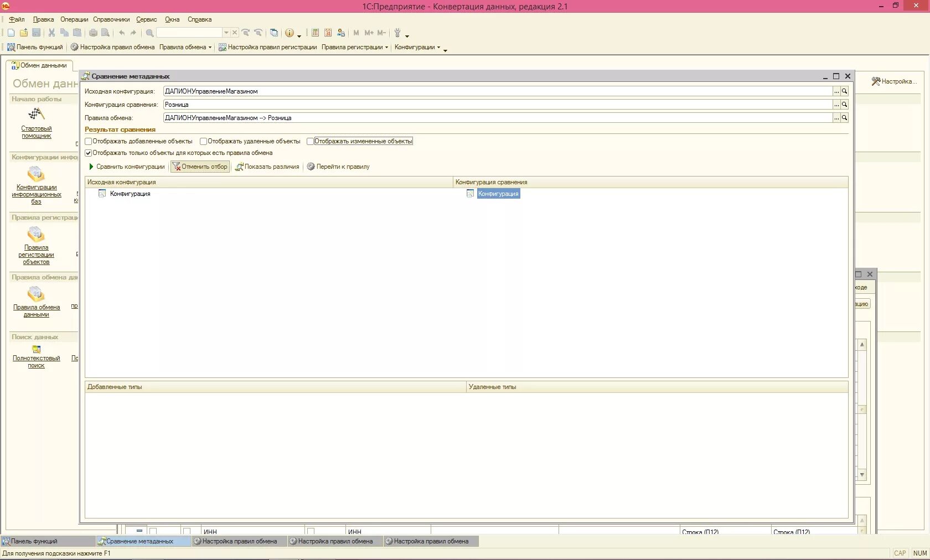Open the Окна menu
Screen dimensions: 930x560
[x=172, y=19]
